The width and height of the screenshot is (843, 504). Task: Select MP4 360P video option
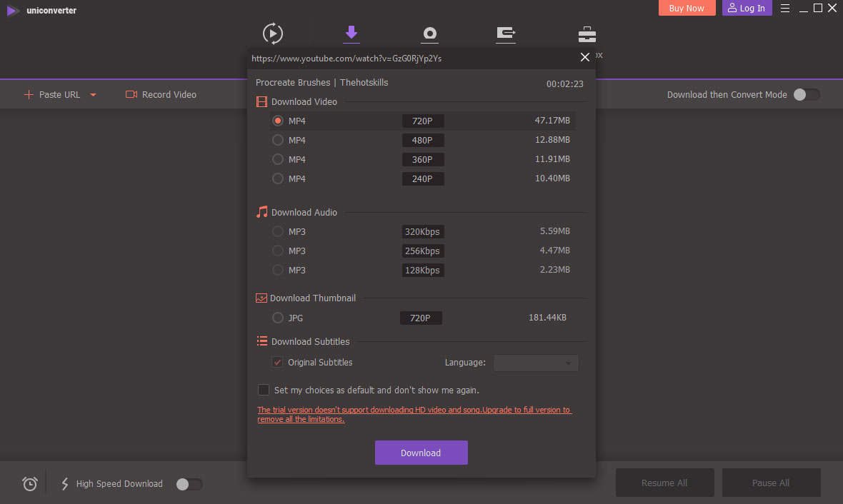pos(277,160)
